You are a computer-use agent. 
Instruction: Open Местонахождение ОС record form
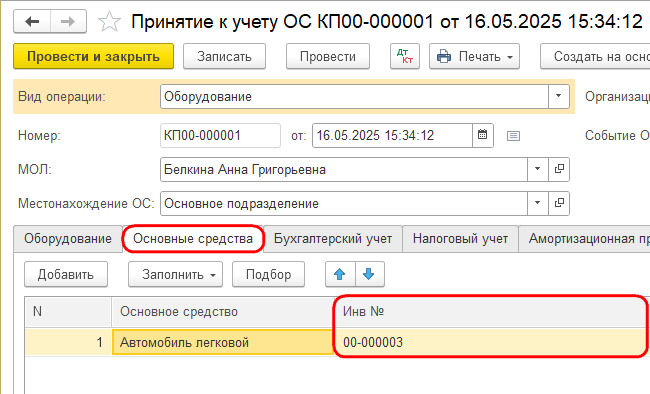(559, 203)
